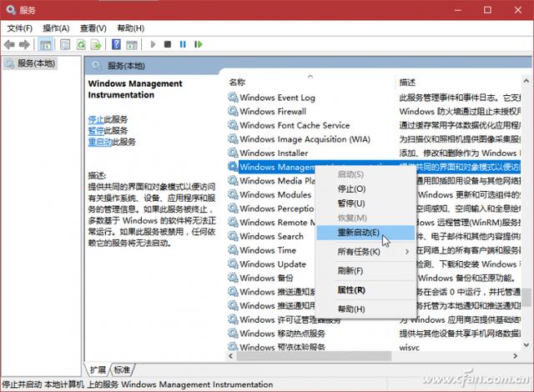Select the Windows Update service
Image resolution: width=534 pixels, height=392 pixels.
click(273, 264)
